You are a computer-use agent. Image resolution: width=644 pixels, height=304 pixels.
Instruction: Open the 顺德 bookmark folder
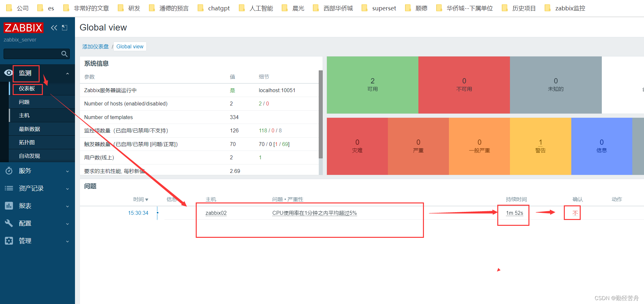[416, 8]
